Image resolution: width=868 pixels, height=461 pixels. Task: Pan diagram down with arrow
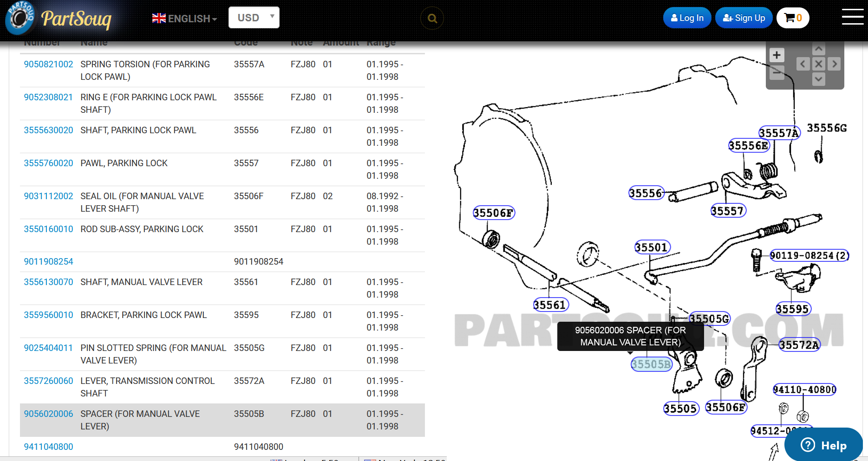(x=819, y=79)
